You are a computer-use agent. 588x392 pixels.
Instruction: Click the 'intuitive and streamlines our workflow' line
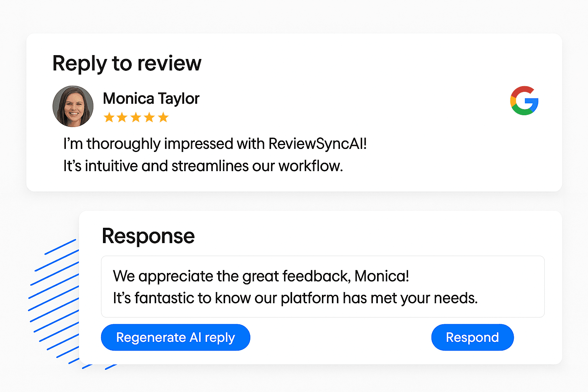tap(203, 166)
